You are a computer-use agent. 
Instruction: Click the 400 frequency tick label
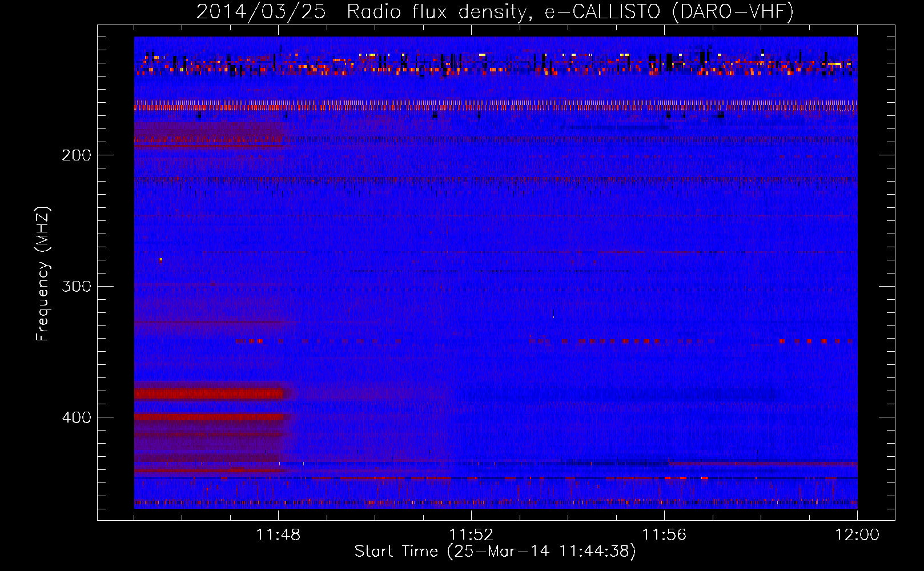click(77, 417)
